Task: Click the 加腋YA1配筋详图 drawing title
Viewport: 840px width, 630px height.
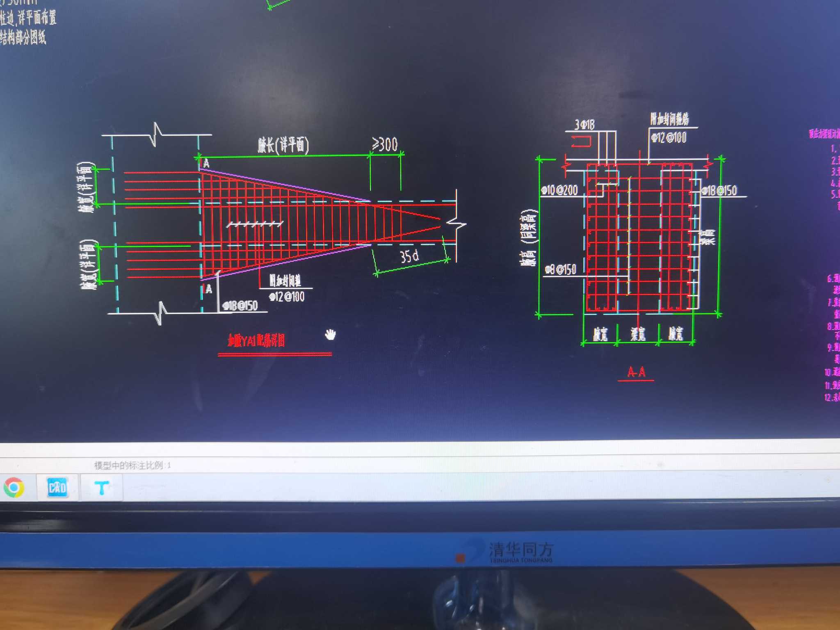Action: click(x=256, y=340)
